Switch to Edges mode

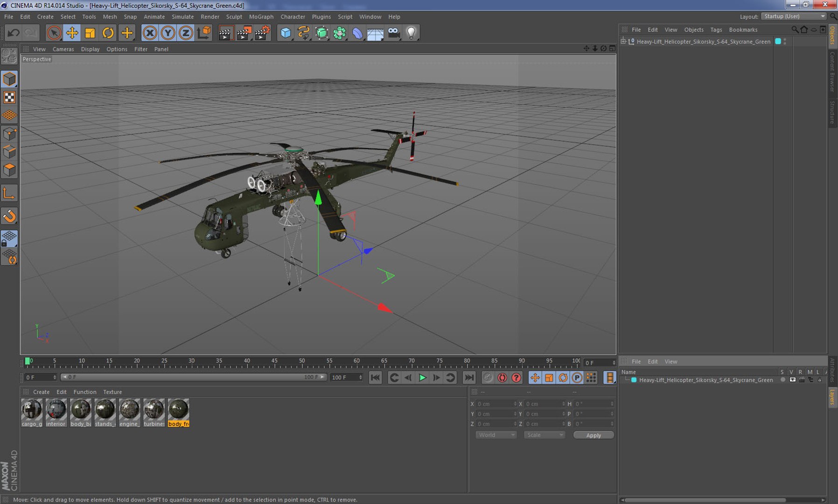[x=9, y=152]
